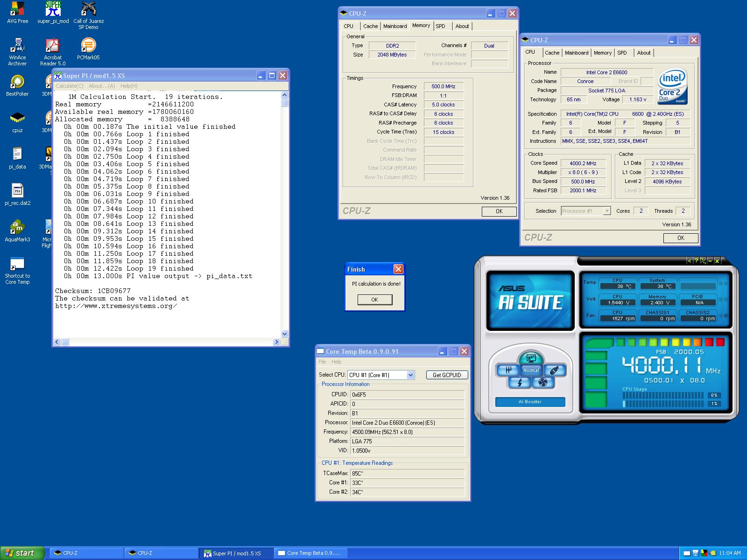This screenshot has width=747, height=560.
Task: Click the Ai Suite collapse arrow icon
Action: (690, 261)
